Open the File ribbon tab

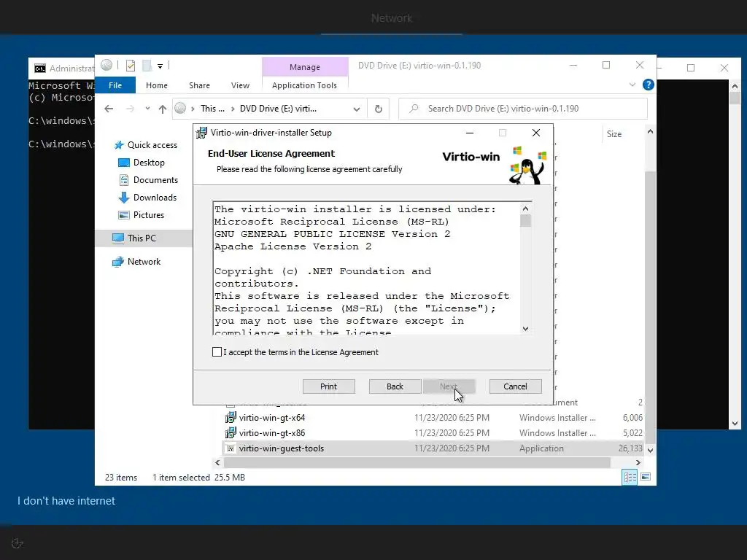pos(115,85)
